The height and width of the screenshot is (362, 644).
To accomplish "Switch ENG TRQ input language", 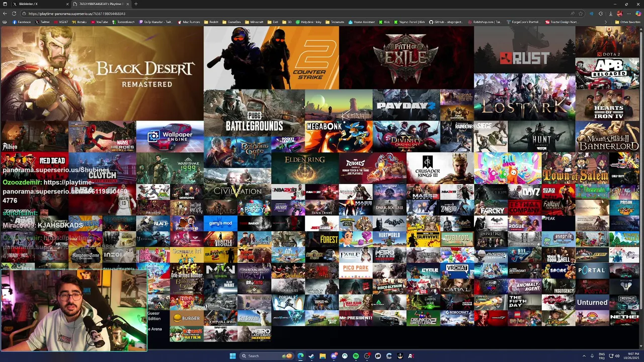I will point(602,356).
